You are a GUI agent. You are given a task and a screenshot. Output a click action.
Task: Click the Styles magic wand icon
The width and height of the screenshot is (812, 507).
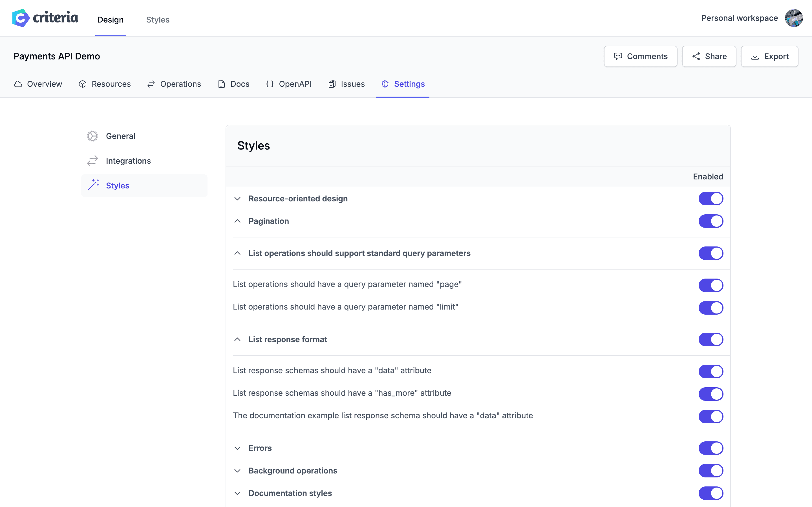click(x=94, y=185)
